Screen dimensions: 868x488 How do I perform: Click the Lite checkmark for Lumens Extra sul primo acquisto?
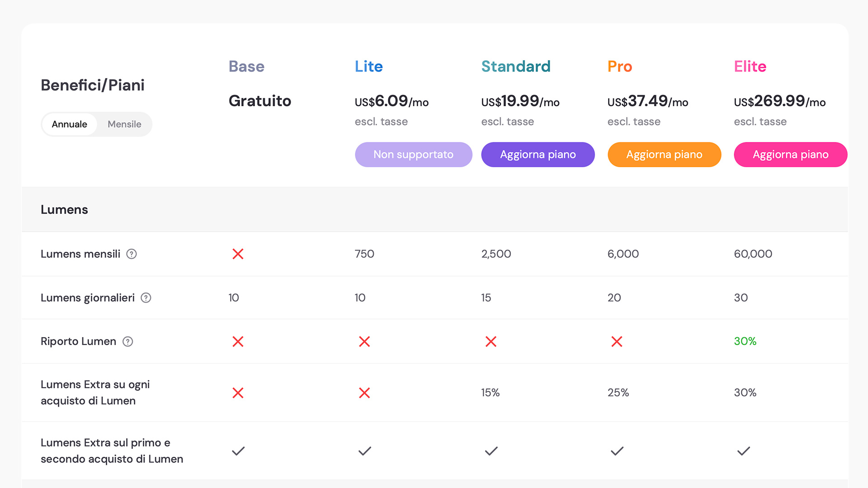click(x=365, y=451)
